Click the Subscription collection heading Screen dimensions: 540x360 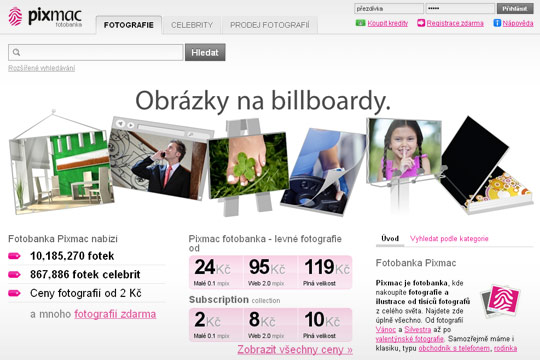(234, 300)
